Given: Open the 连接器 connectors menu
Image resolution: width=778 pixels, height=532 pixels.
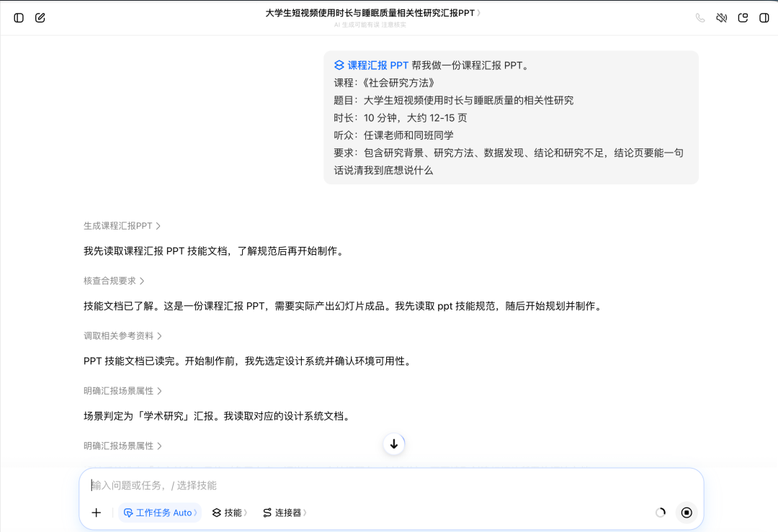Looking at the screenshot, I should coord(285,513).
